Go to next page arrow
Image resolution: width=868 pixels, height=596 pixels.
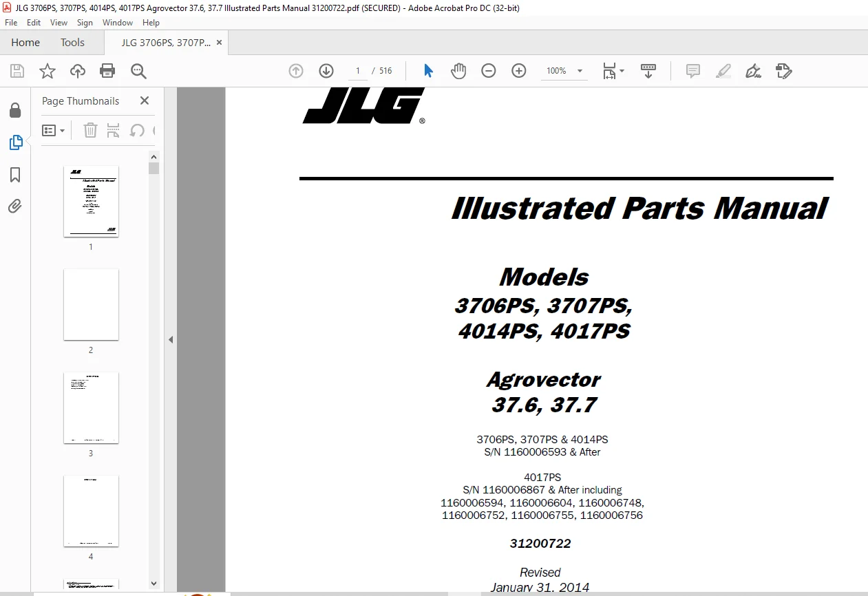(326, 71)
